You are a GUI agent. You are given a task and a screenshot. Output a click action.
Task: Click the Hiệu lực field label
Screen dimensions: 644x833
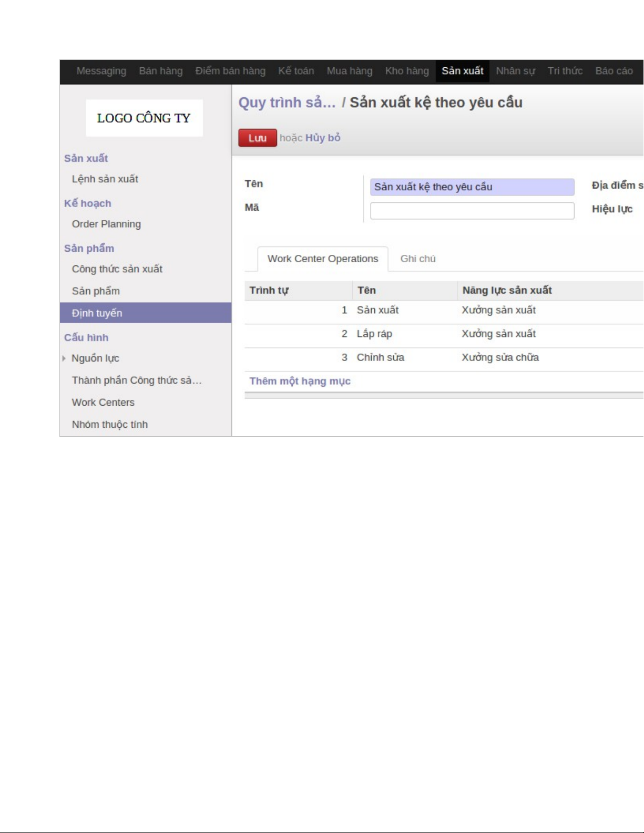612,209
